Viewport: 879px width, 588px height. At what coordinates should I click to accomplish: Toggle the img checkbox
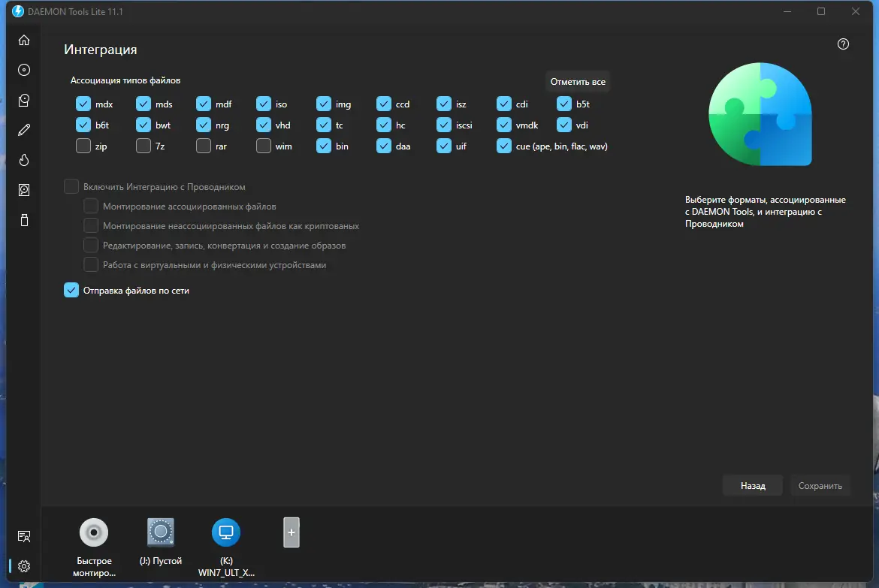pos(324,104)
